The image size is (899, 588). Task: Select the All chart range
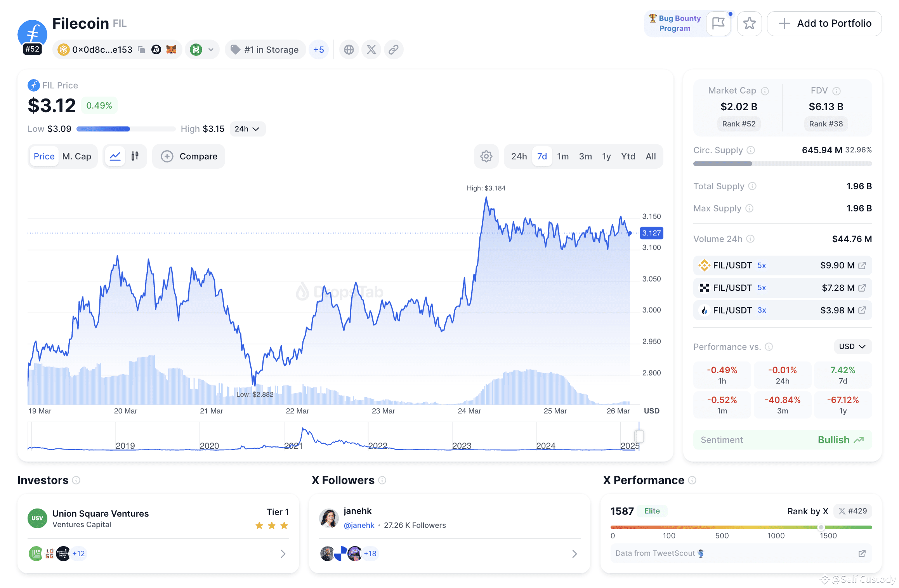651,156
